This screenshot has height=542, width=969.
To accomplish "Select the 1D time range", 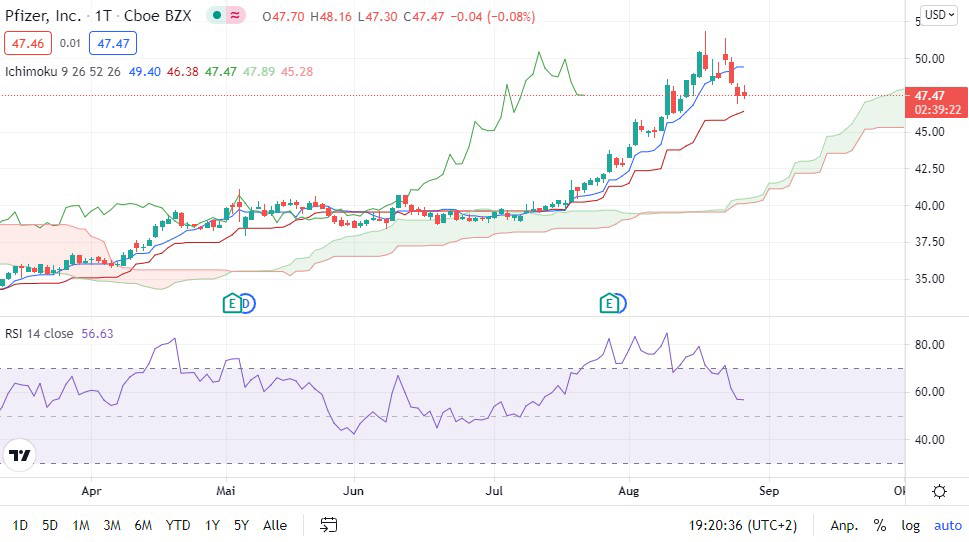I will point(20,525).
